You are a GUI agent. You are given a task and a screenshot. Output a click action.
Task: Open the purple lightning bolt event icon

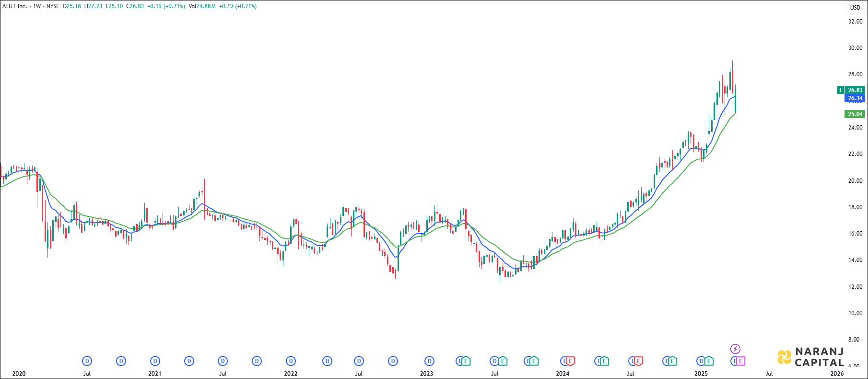point(735,349)
